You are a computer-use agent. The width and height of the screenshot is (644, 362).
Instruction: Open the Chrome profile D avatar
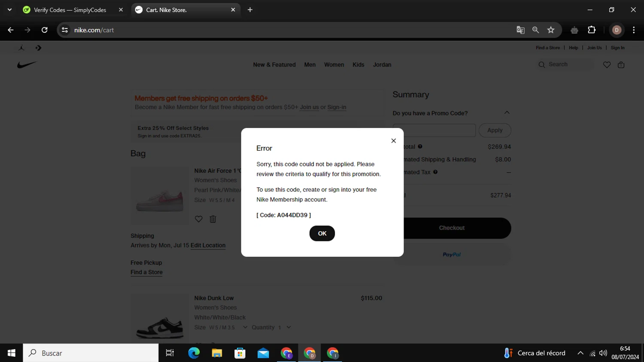pyautogui.click(x=617, y=30)
